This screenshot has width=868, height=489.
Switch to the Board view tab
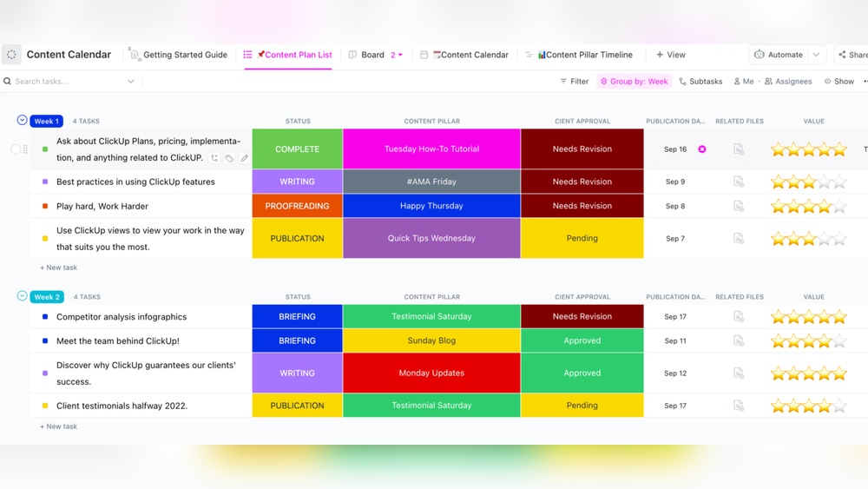coord(366,55)
